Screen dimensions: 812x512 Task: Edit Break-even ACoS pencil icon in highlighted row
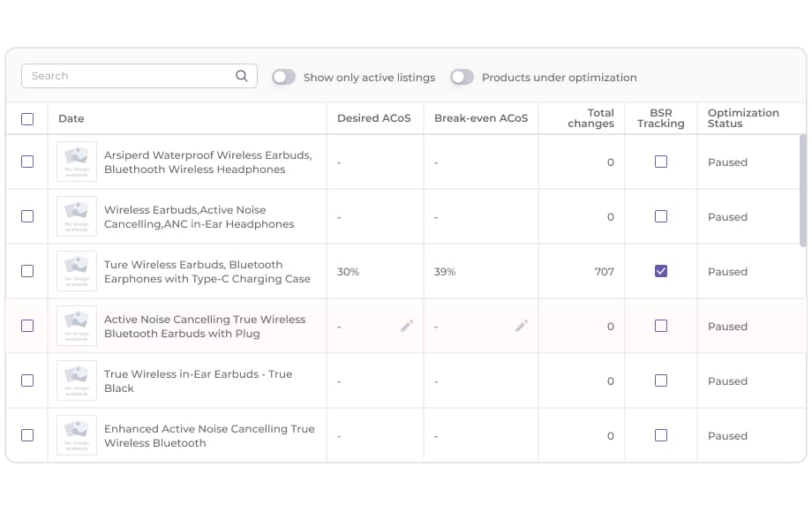522,326
